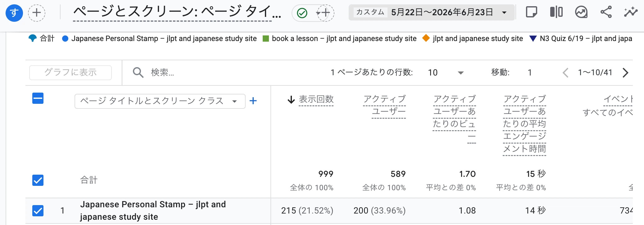Open the rows per page dropdown showing 10
This screenshot has height=225, width=644.
click(446, 73)
